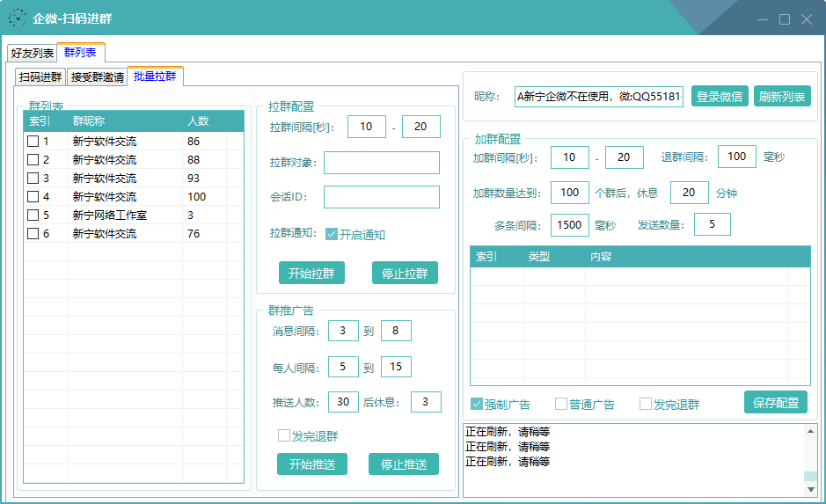Click the 会话ID input field

tap(382, 197)
